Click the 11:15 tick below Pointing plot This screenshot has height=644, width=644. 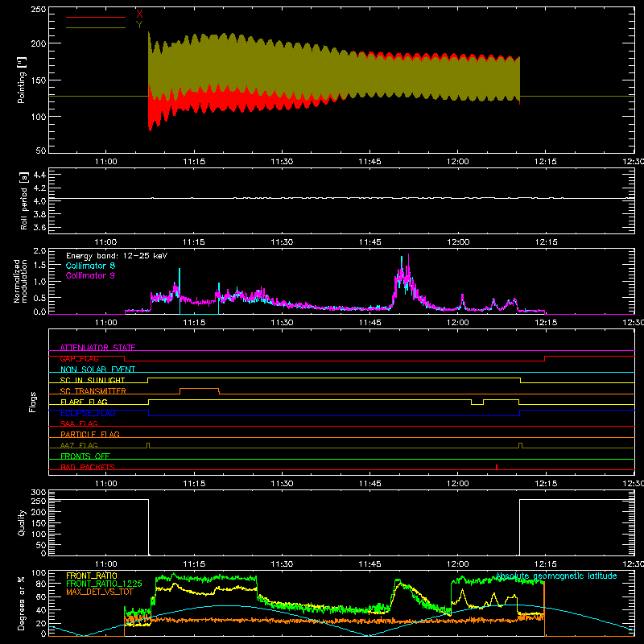(x=194, y=162)
